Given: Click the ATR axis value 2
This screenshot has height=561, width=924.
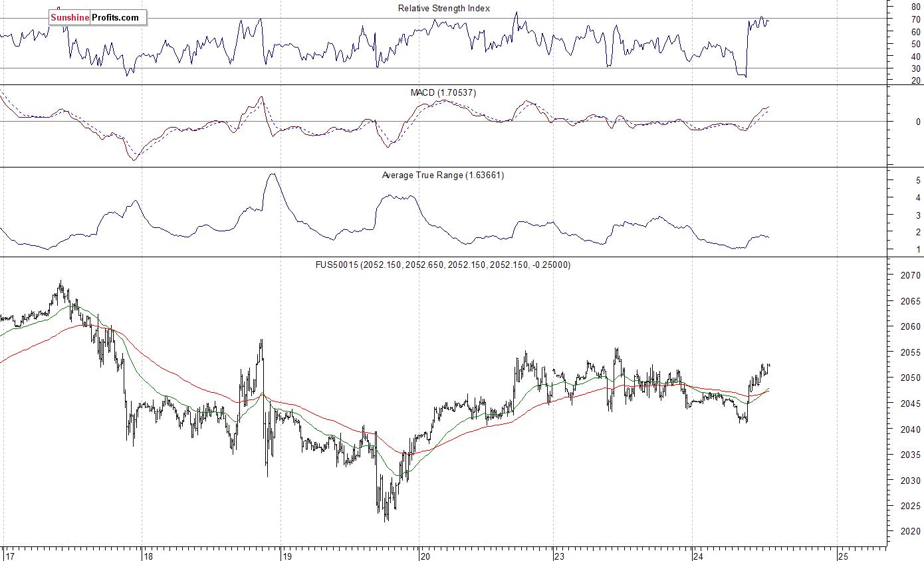Looking at the screenshot, I should (x=918, y=232).
